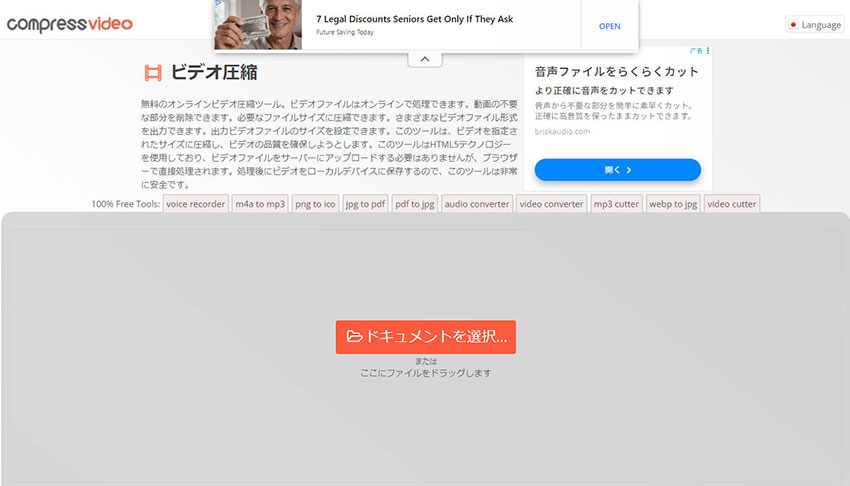
Task: Click the film strip icon beside ビデオ圧縮
Action: (x=153, y=72)
